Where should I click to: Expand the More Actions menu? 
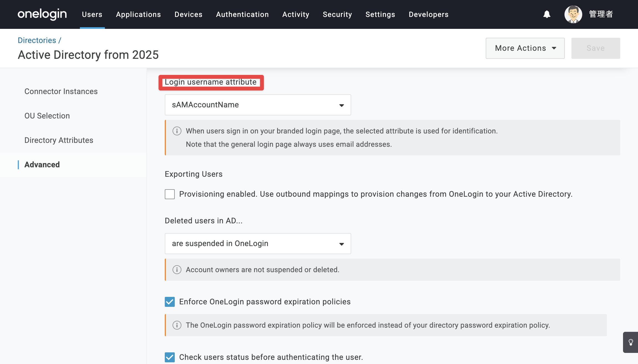525,48
